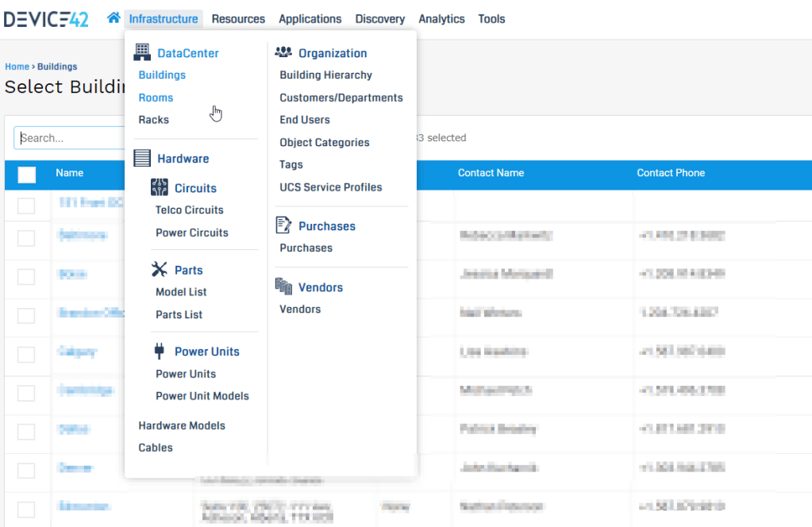812x527 pixels.
Task: Select Rooms in the DataCenter menu
Action: 156,98
